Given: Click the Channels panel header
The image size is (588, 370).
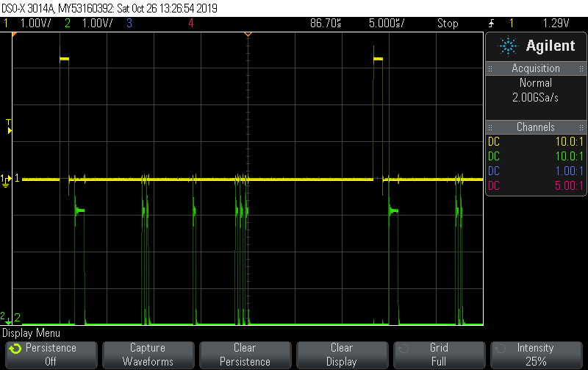Looking at the screenshot, I should [x=536, y=127].
